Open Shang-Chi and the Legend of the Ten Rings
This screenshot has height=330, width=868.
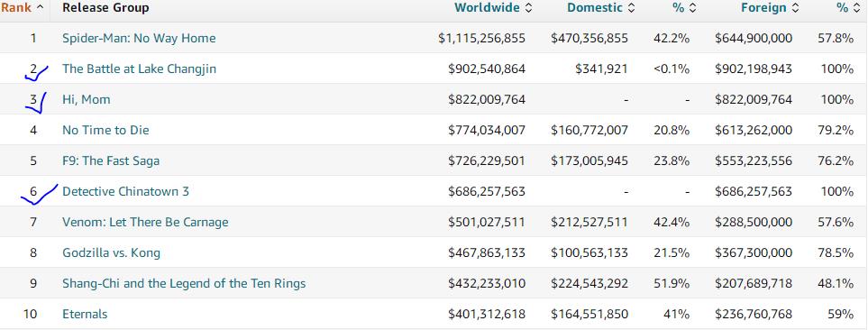(184, 283)
